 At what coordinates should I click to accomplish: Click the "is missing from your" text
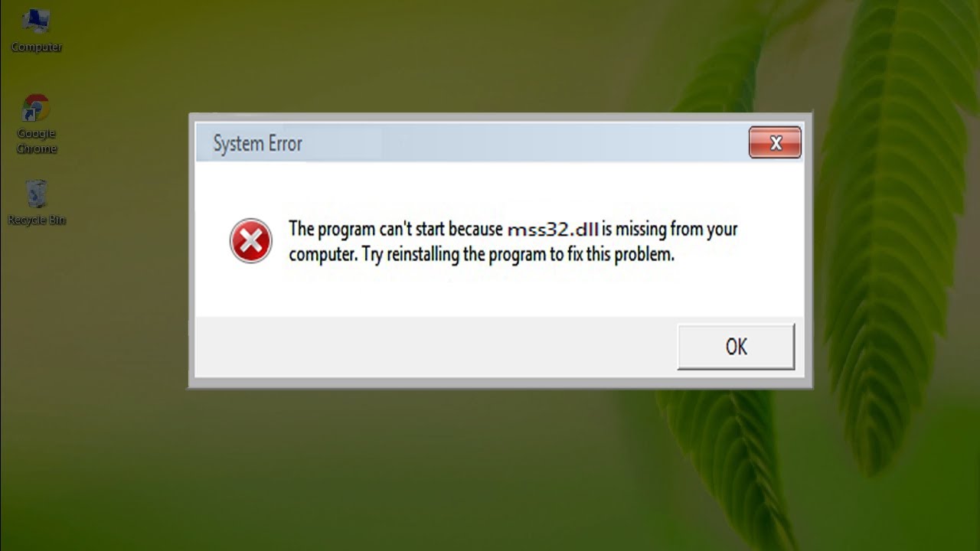click(670, 230)
